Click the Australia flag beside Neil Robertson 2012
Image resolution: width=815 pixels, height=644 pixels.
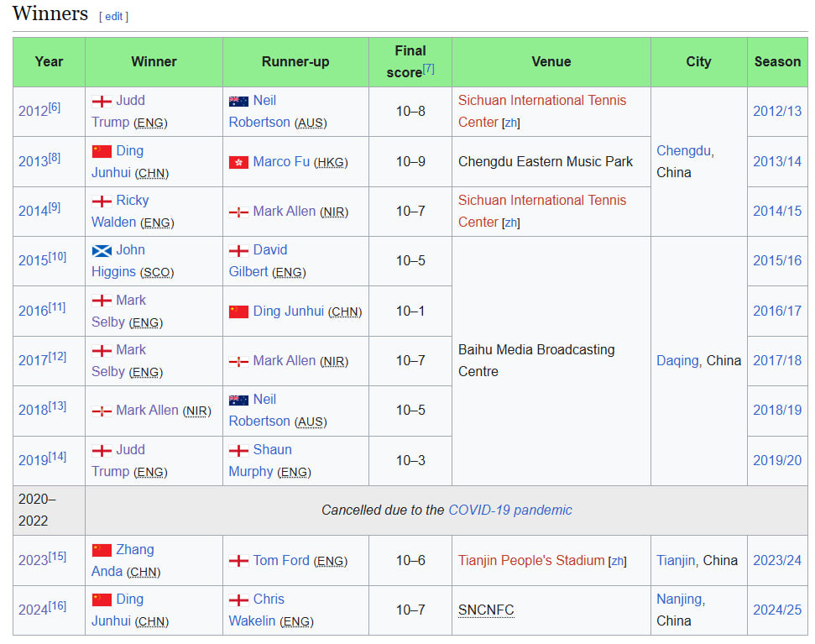[238, 101]
